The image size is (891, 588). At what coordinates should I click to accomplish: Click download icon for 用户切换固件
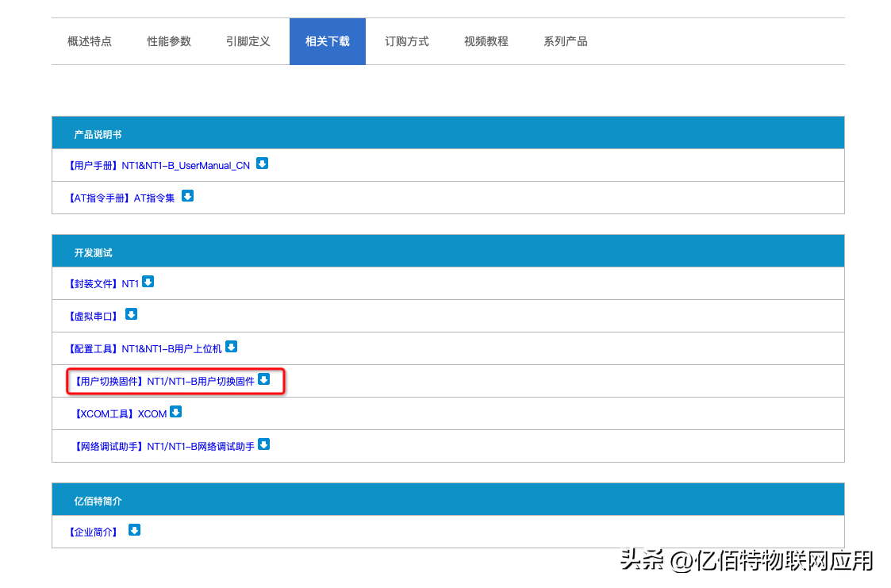click(263, 379)
